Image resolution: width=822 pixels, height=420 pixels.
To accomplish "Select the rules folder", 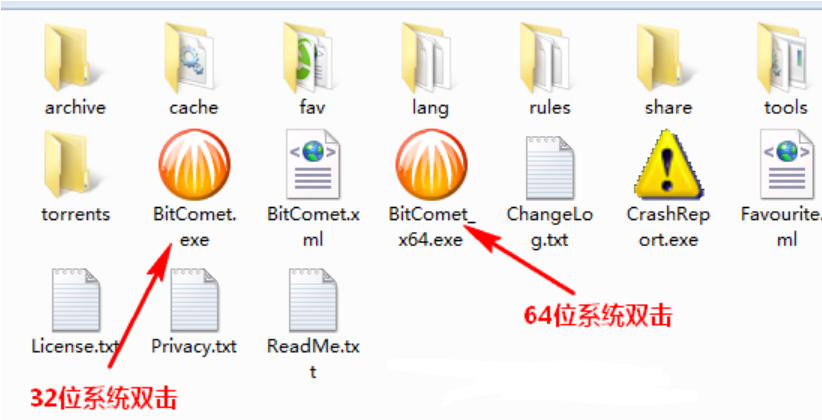I will 545,58.
